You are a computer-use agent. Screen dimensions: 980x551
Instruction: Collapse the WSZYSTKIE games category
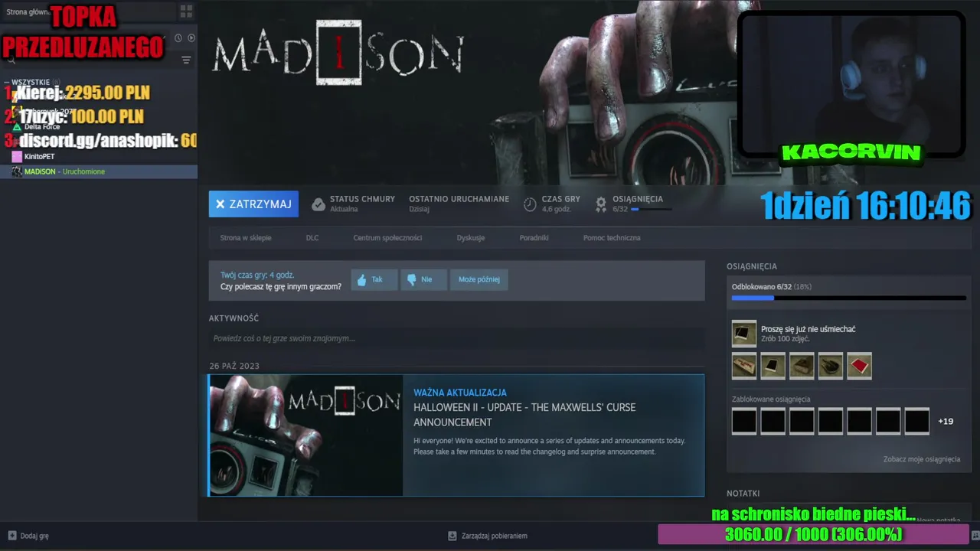coord(7,82)
